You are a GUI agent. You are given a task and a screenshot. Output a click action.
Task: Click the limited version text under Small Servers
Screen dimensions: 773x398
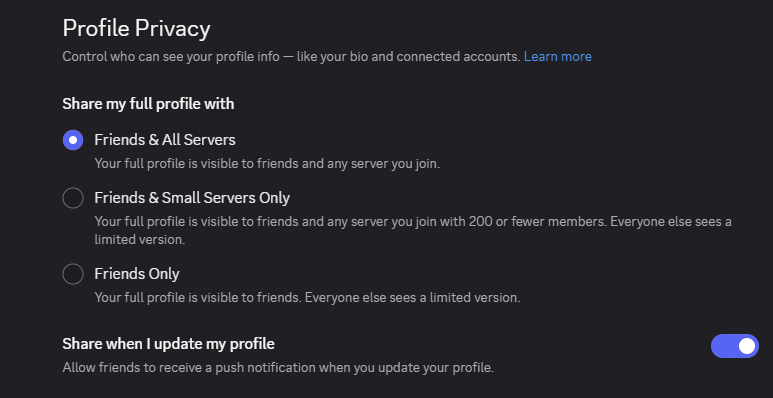tap(140, 240)
